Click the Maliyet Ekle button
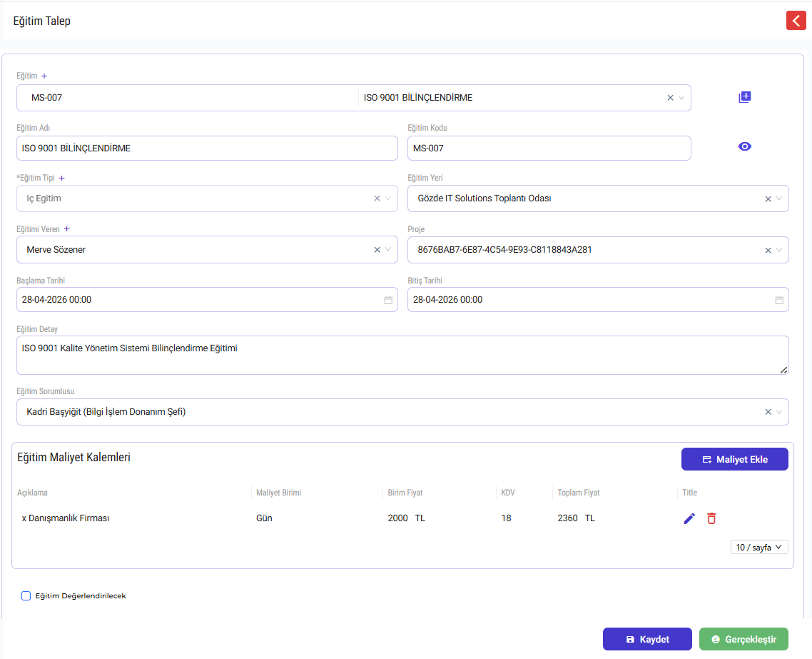Viewport: 812px width, 659px height. pyautogui.click(x=735, y=460)
